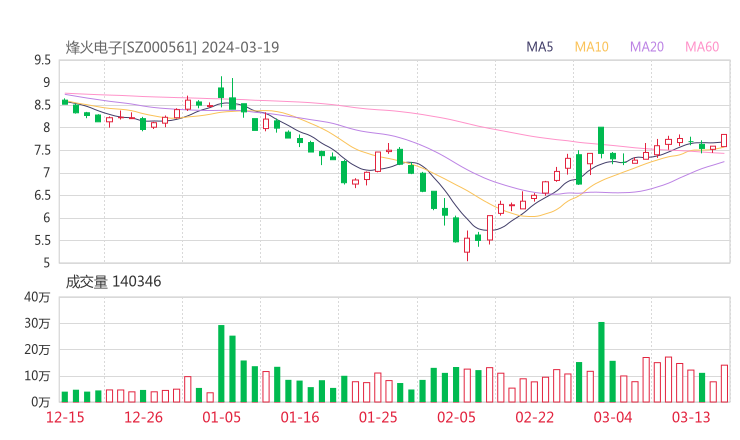Click the 0万 volume axis label
740x440 pixels.
coord(41,402)
